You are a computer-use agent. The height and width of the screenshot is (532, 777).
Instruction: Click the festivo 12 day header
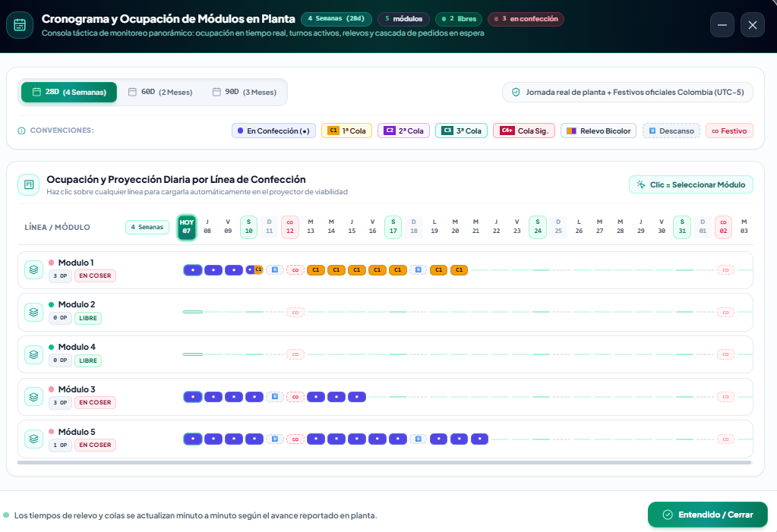pos(290,227)
